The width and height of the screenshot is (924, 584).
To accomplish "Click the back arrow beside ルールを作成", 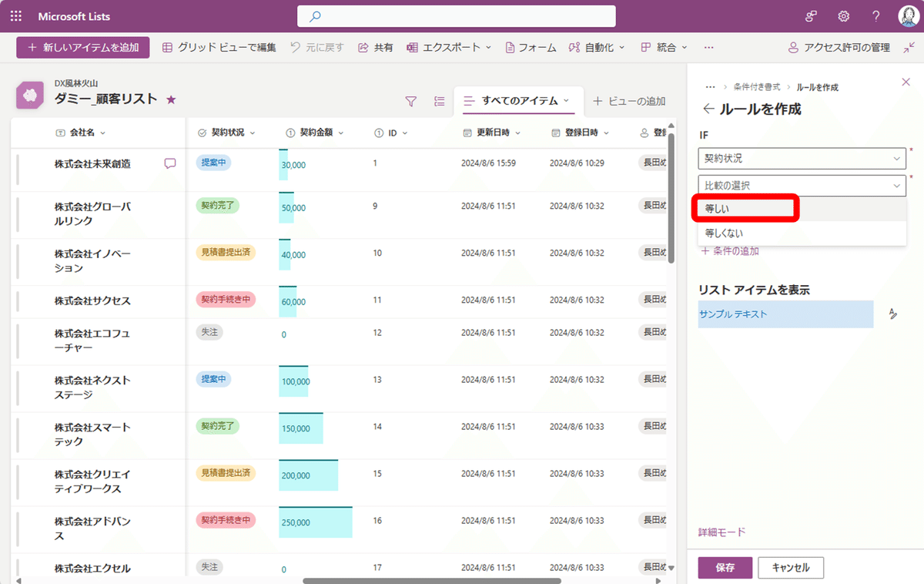I will click(708, 109).
